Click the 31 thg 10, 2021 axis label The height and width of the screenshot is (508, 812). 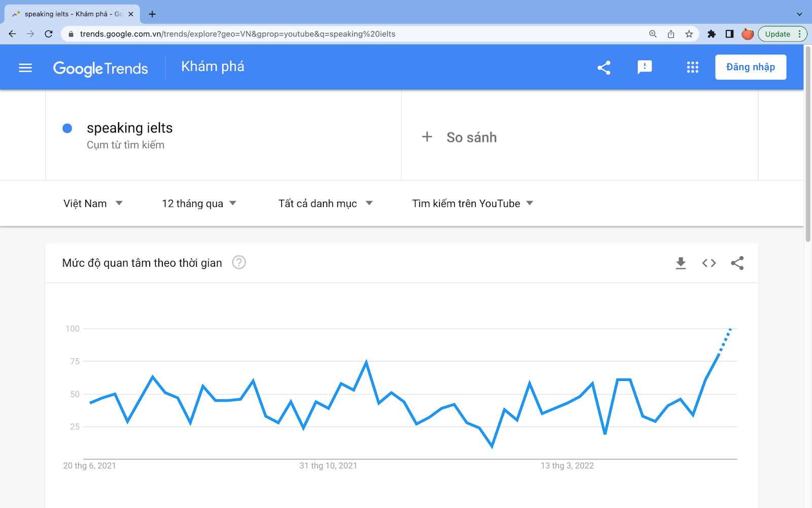coord(328,466)
